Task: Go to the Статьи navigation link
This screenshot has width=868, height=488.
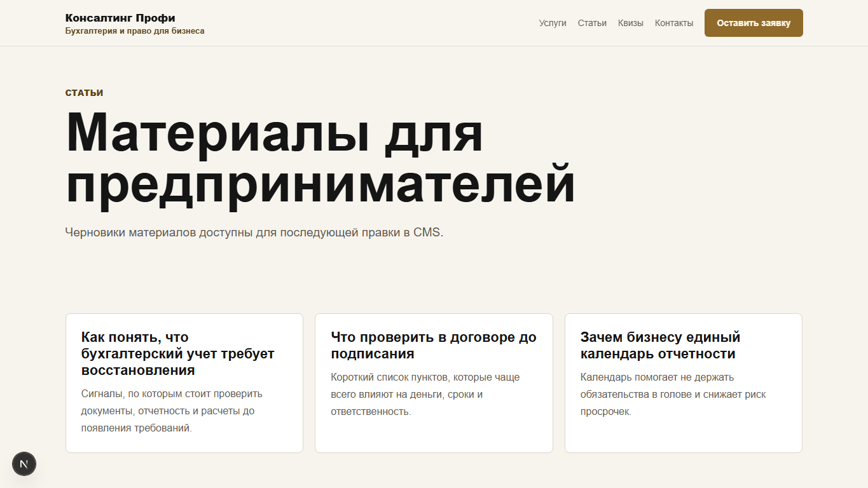Action: click(x=592, y=23)
